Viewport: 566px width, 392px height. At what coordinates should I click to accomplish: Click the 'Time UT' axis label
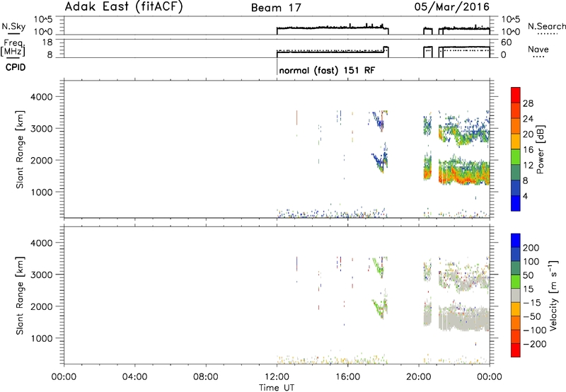(277, 388)
